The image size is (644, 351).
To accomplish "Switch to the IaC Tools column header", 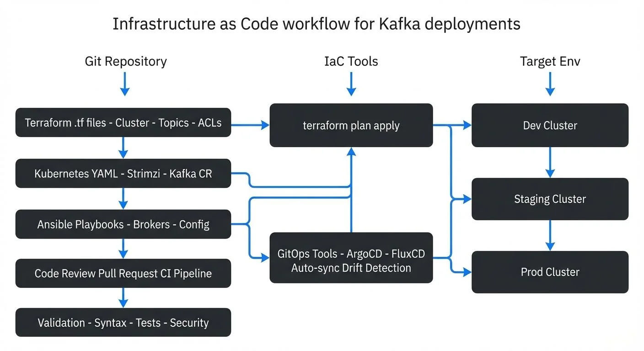I will tap(351, 61).
